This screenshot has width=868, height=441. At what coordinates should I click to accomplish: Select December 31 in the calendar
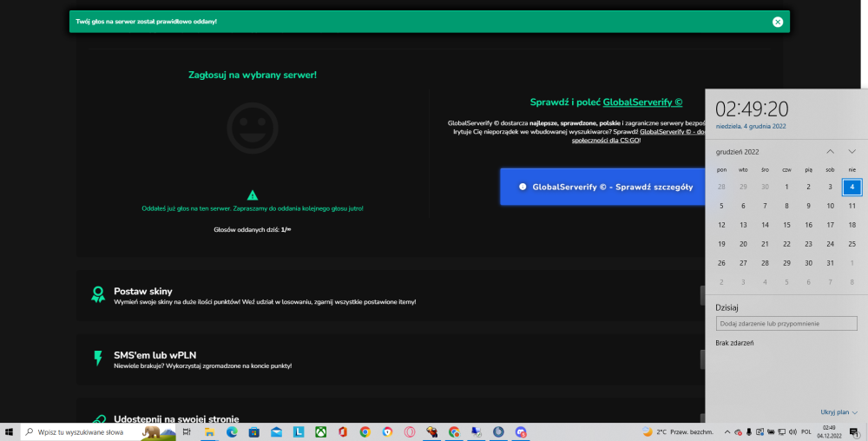(x=831, y=263)
